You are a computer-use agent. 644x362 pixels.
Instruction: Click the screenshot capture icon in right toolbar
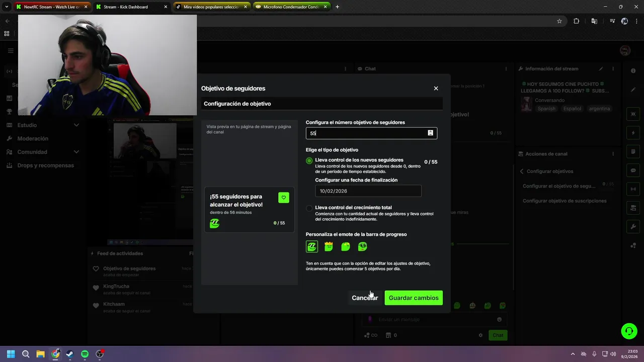coord(633,115)
